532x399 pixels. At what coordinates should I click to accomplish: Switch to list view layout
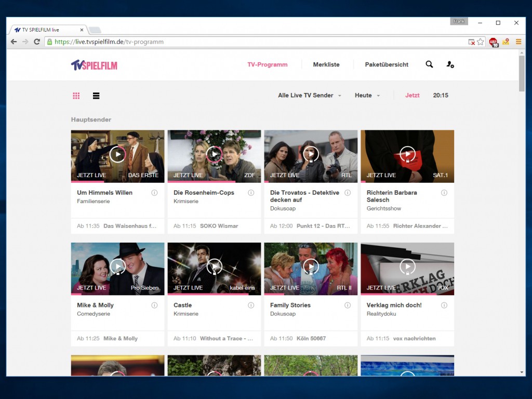coord(96,96)
